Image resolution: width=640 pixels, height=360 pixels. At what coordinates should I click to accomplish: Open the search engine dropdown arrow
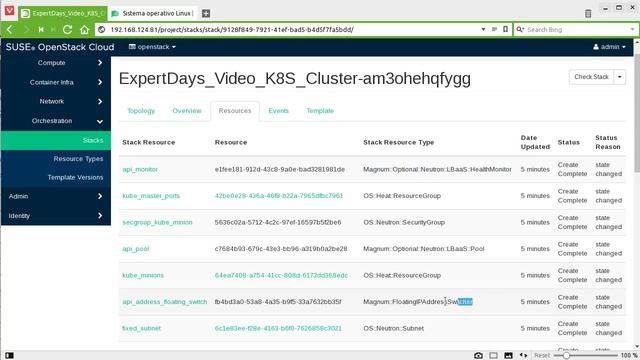click(632, 29)
